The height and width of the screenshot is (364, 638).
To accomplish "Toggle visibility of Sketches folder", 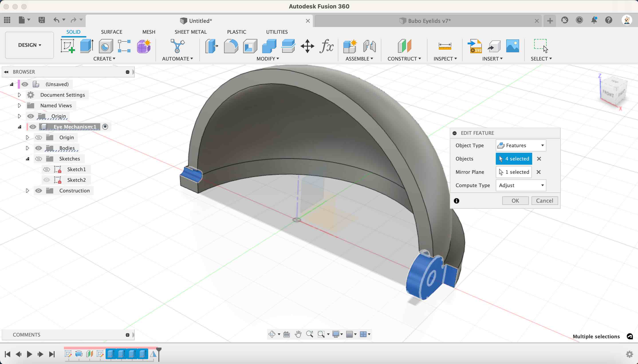I will (x=38, y=159).
